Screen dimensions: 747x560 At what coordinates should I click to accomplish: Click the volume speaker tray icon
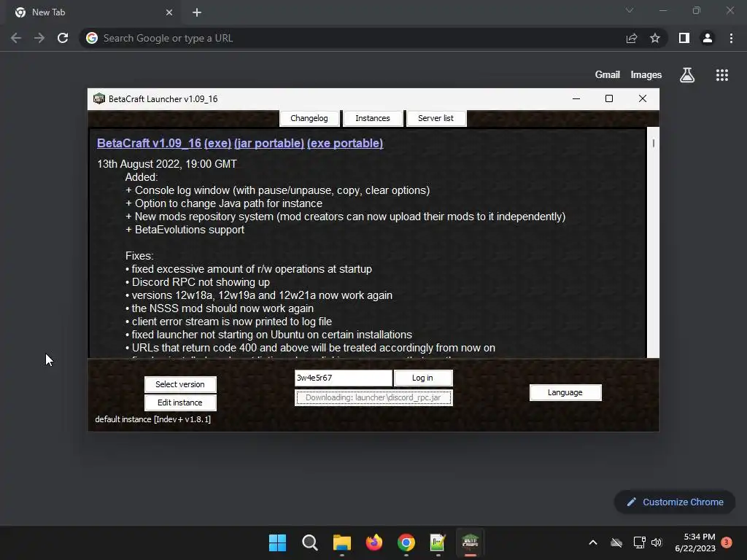click(x=657, y=542)
